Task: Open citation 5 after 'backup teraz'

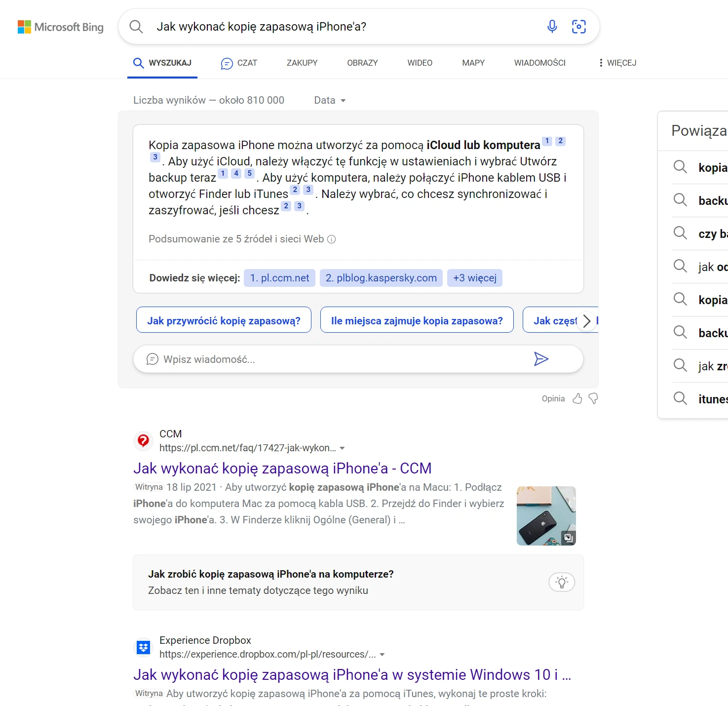Action: 250,173
